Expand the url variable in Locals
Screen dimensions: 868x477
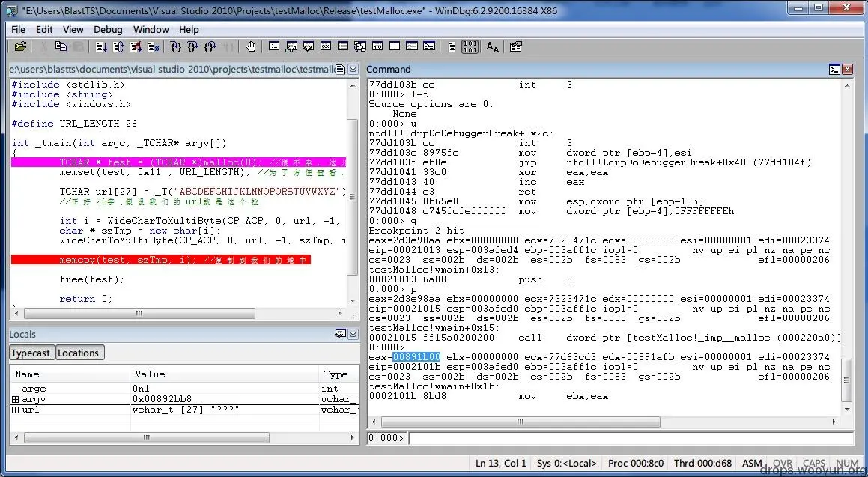pos(16,410)
